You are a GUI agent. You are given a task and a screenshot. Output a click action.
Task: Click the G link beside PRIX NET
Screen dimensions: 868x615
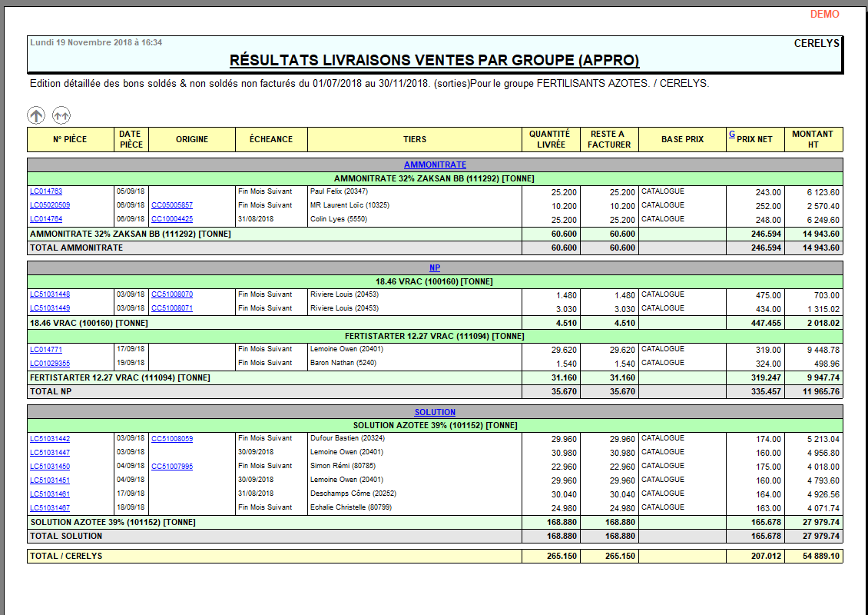click(732, 135)
